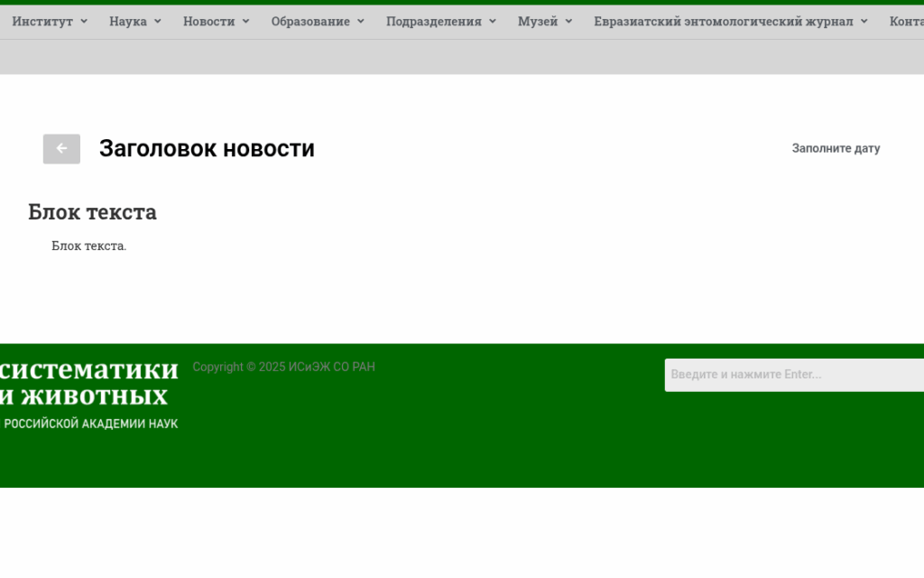
Task: Expand the chevron beside Новости
Action: 245,22
